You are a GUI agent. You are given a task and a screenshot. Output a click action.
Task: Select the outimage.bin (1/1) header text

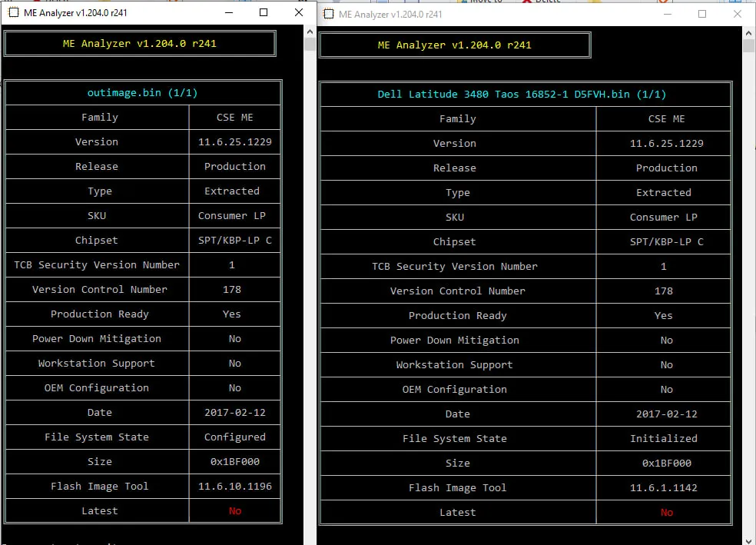click(x=142, y=92)
